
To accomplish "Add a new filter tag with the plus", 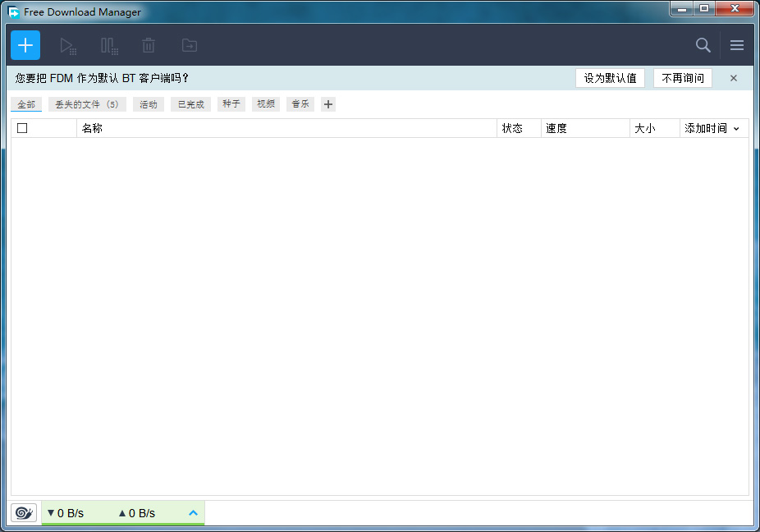I will pyautogui.click(x=328, y=104).
